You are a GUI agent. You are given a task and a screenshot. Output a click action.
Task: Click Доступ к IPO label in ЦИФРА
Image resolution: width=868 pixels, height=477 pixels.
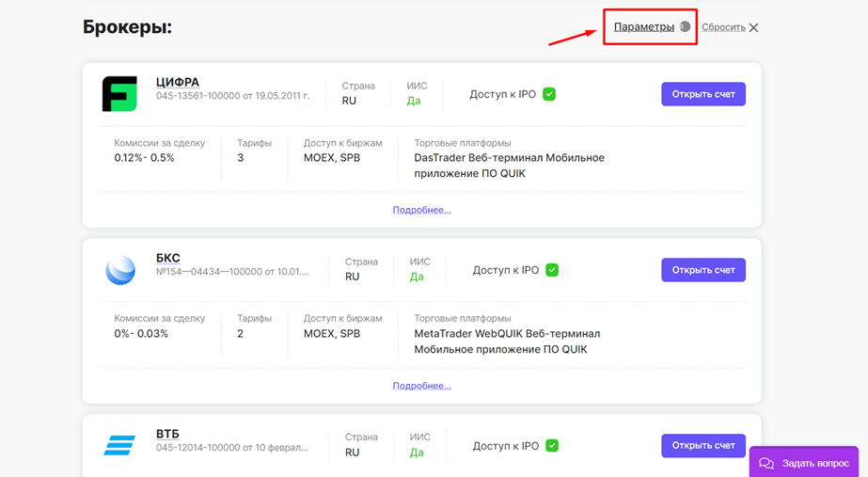[502, 94]
